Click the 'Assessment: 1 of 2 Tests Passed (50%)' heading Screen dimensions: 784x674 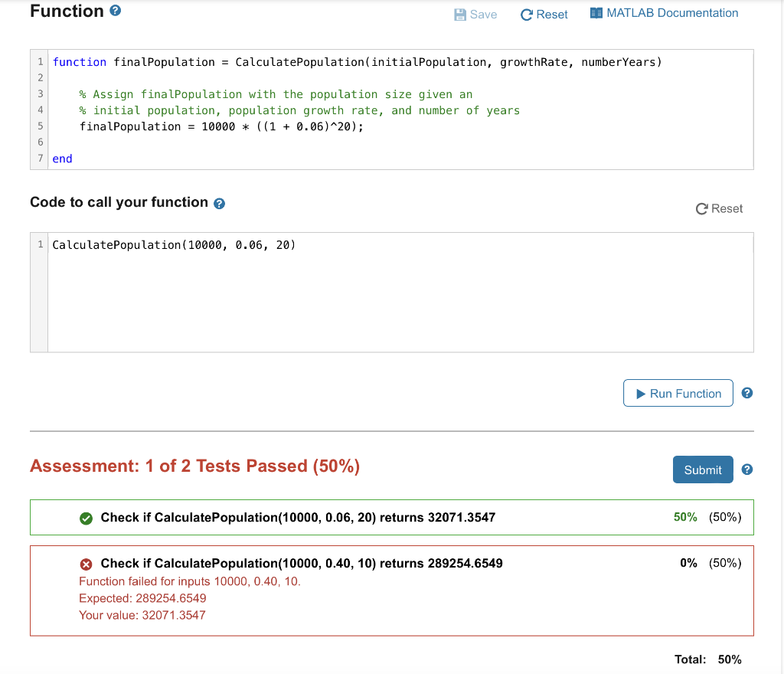(195, 466)
